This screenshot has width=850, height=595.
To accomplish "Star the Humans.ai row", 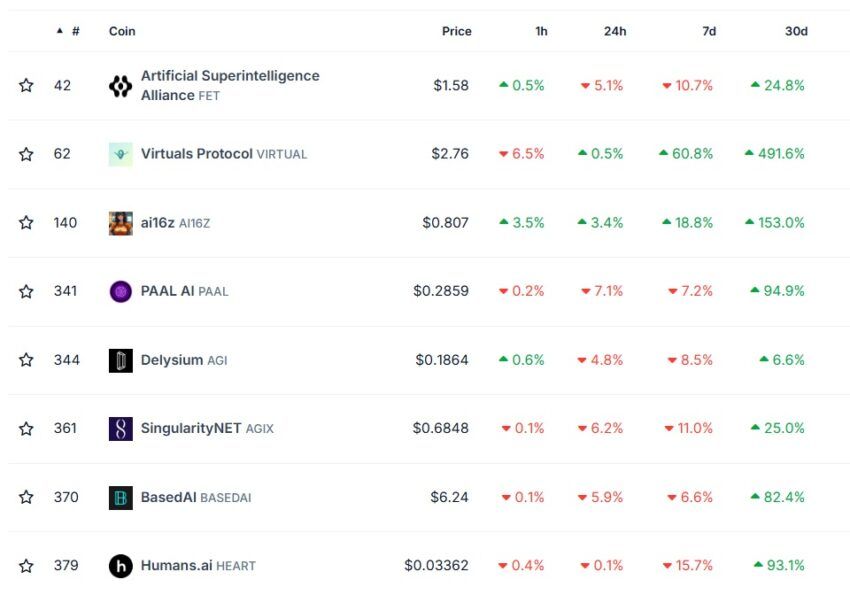I will click(x=26, y=566).
